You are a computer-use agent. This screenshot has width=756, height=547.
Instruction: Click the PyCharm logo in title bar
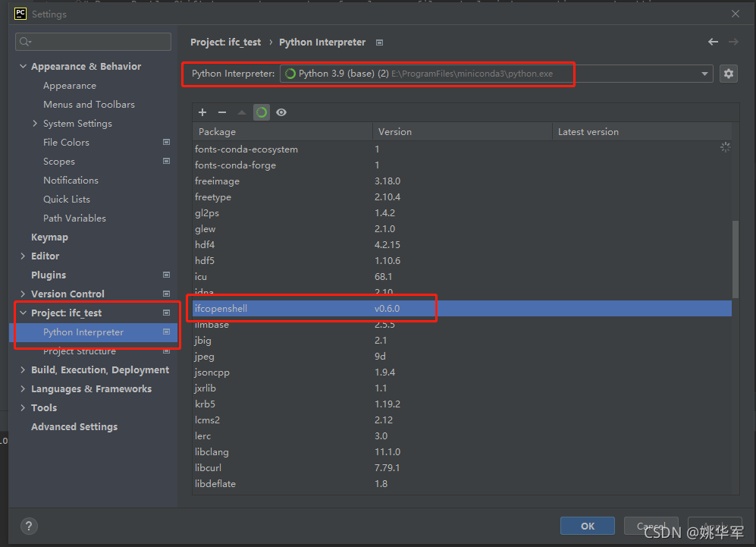click(20, 14)
